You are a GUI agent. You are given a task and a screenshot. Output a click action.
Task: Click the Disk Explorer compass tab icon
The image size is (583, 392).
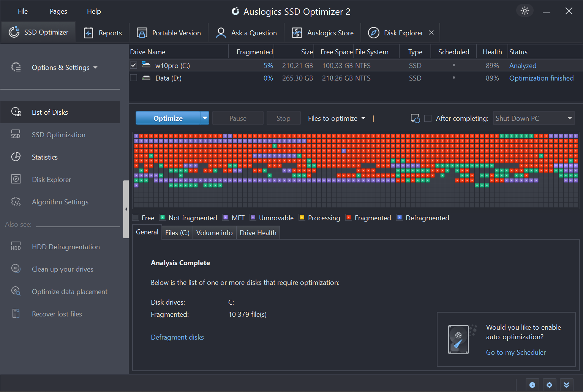click(x=374, y=33)
